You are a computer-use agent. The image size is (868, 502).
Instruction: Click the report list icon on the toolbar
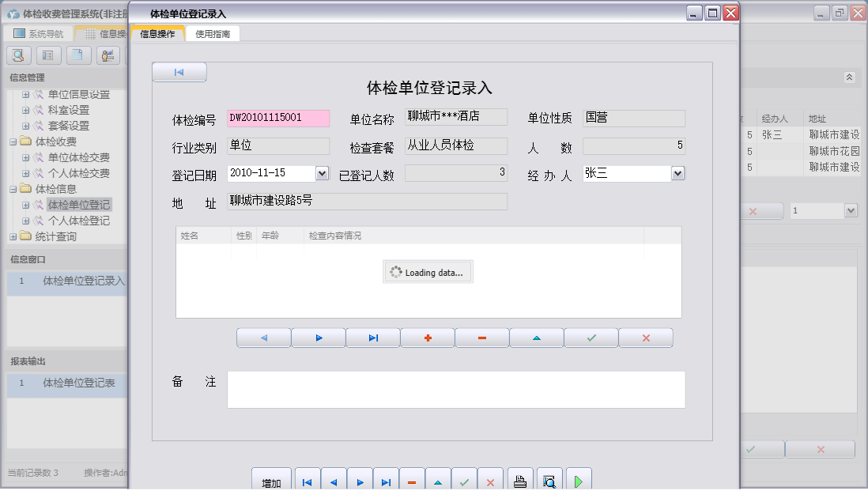click(x=47, y=55)
